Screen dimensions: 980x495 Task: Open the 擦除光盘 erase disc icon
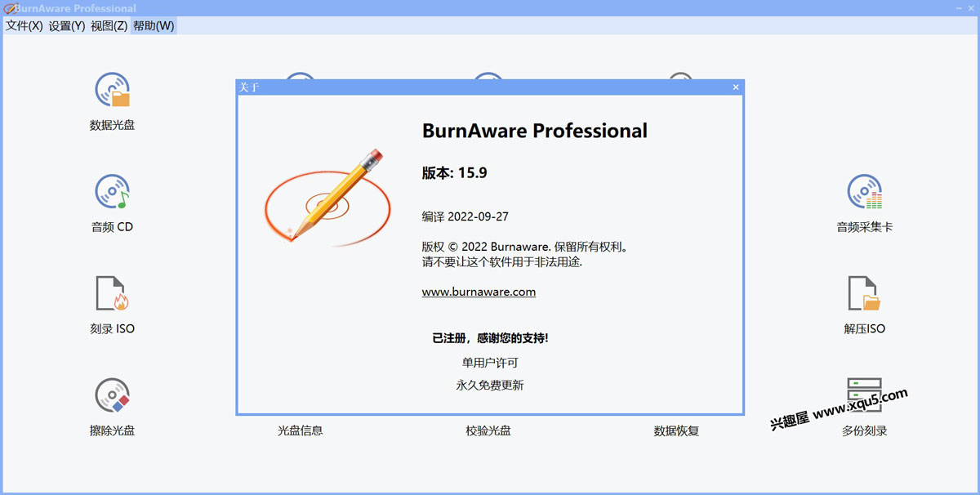click(113, 395)
